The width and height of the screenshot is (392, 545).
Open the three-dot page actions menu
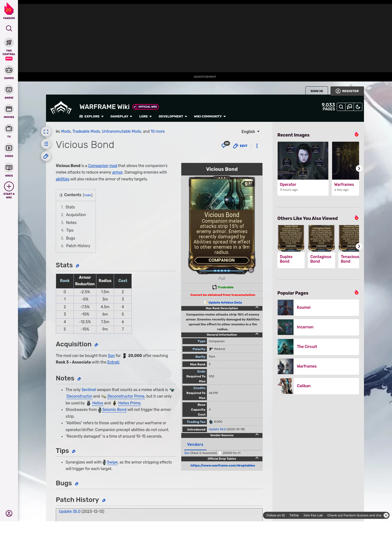tap(257, 146)
